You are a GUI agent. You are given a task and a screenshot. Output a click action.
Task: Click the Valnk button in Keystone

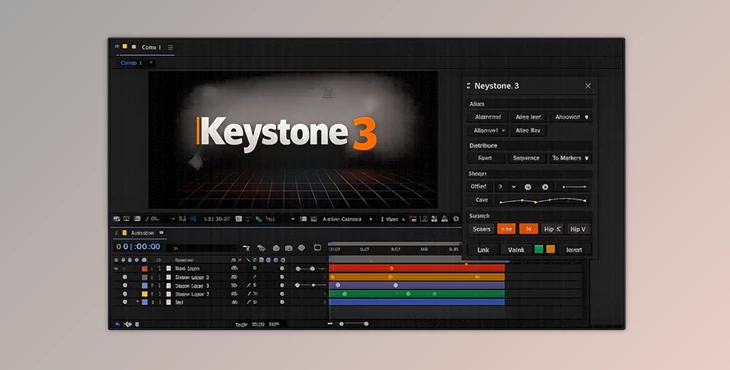(516, 250)
